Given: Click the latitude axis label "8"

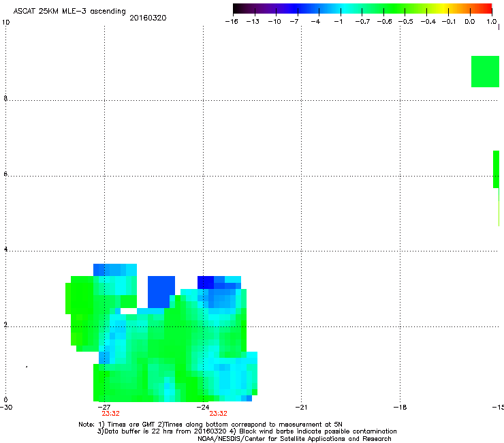Looking at the screenshot, I should [x=5, y=98].
